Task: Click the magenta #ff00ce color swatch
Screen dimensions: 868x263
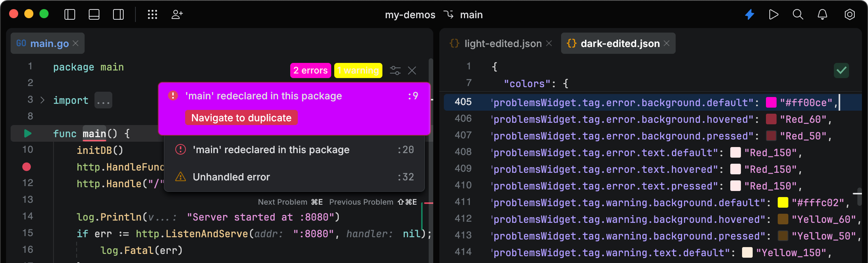Action: point(771,103)
